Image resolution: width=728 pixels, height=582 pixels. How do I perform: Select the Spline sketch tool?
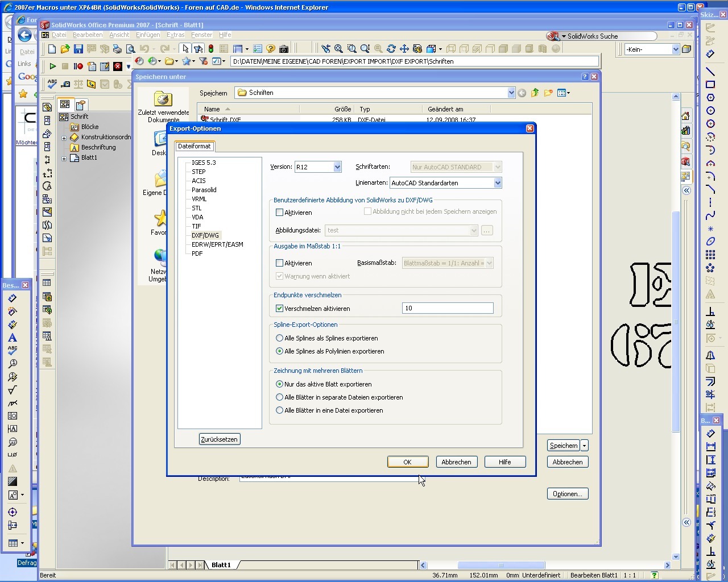(710, 215)
